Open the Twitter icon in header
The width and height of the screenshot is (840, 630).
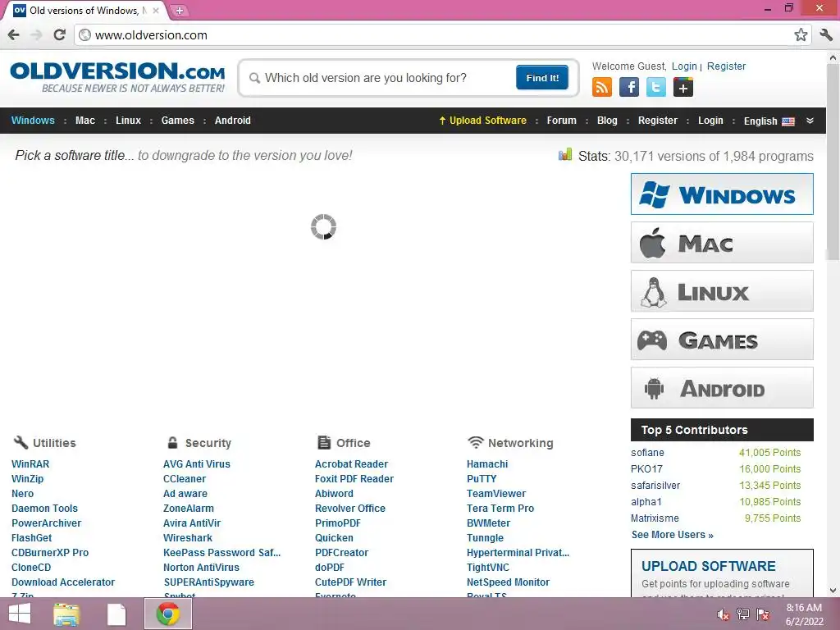(x=655, y=87)
